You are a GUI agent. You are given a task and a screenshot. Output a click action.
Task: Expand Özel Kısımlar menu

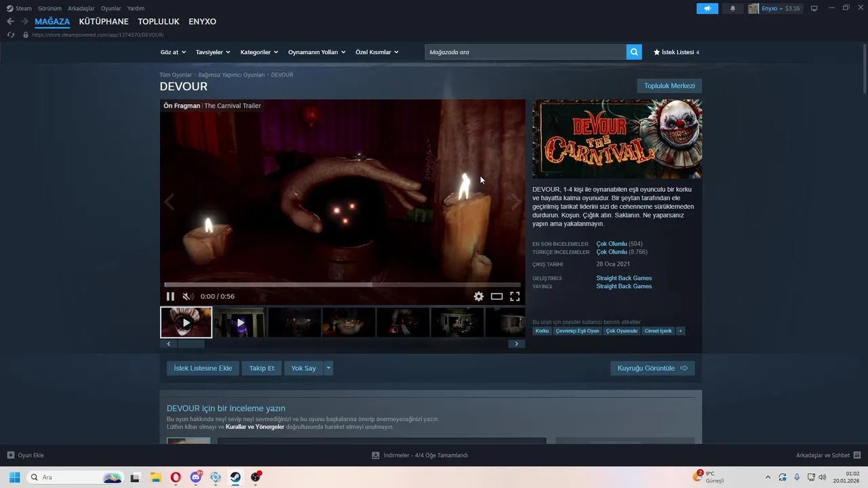[x=377, y=52]
